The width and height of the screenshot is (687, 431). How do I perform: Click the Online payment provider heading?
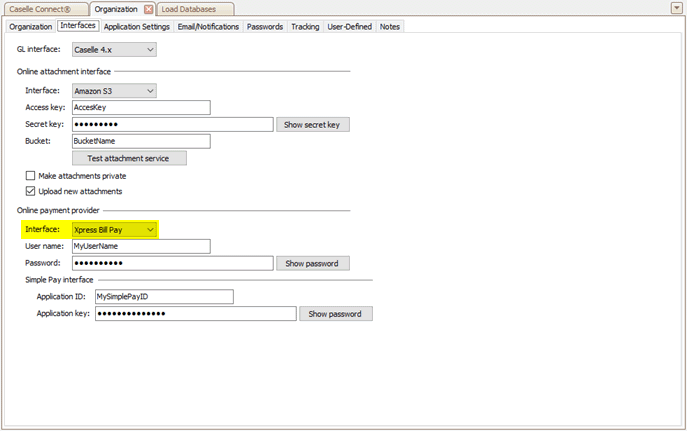tap(58, 210)
